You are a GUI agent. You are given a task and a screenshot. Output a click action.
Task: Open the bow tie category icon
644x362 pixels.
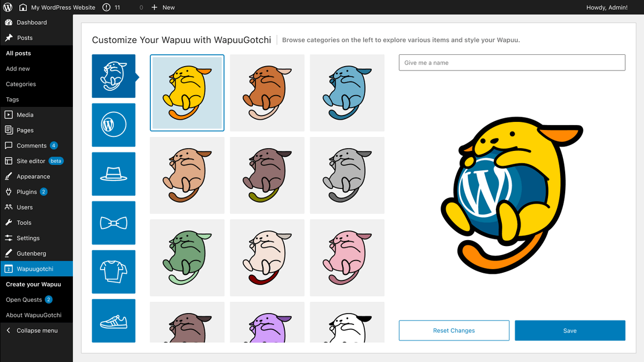[114, 223]
